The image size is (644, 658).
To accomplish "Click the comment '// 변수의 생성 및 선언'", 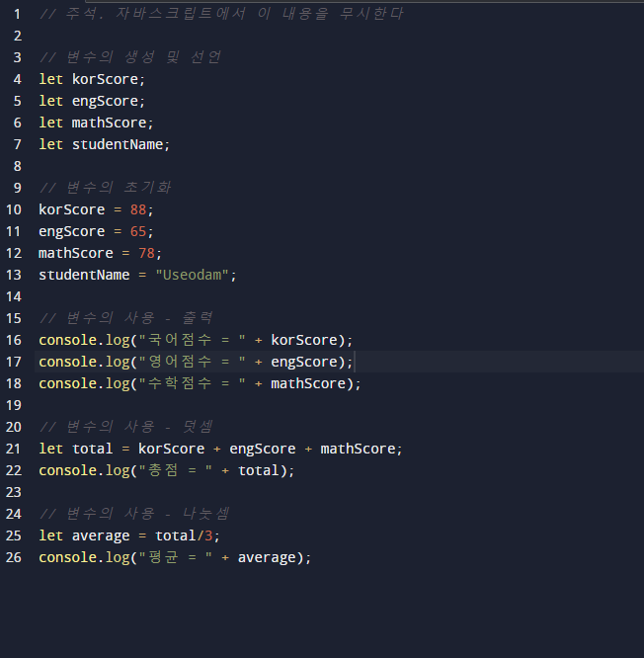I will pyautogui.click(x=129, y=57).
